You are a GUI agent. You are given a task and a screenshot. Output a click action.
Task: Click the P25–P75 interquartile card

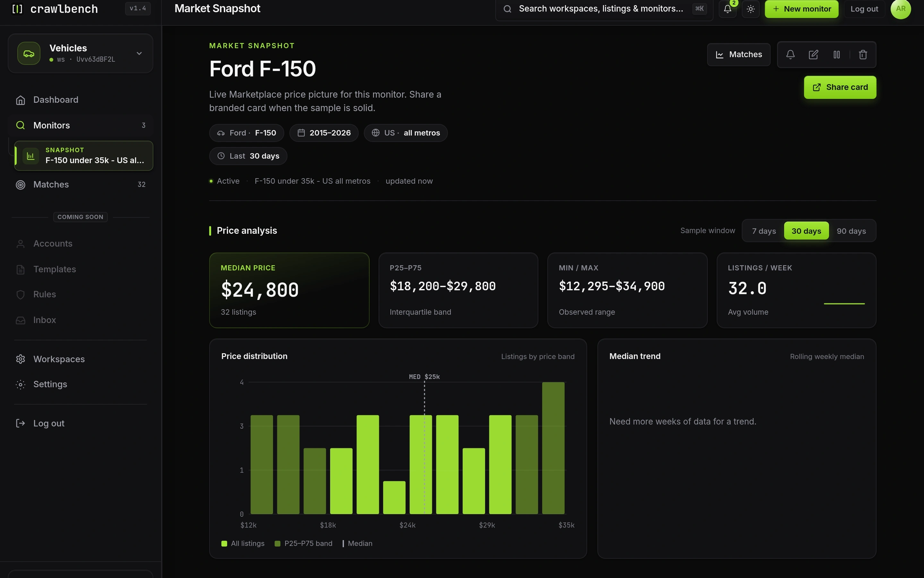(x=458, y=290)
